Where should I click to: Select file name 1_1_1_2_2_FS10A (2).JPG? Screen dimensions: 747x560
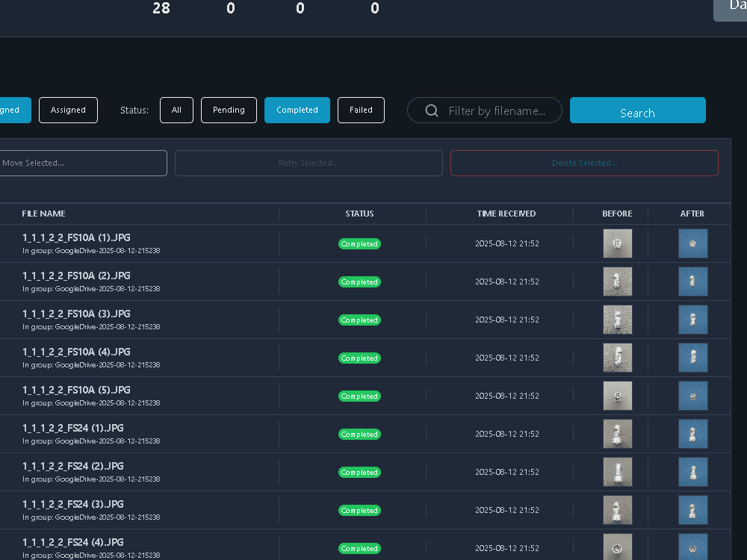76,276
